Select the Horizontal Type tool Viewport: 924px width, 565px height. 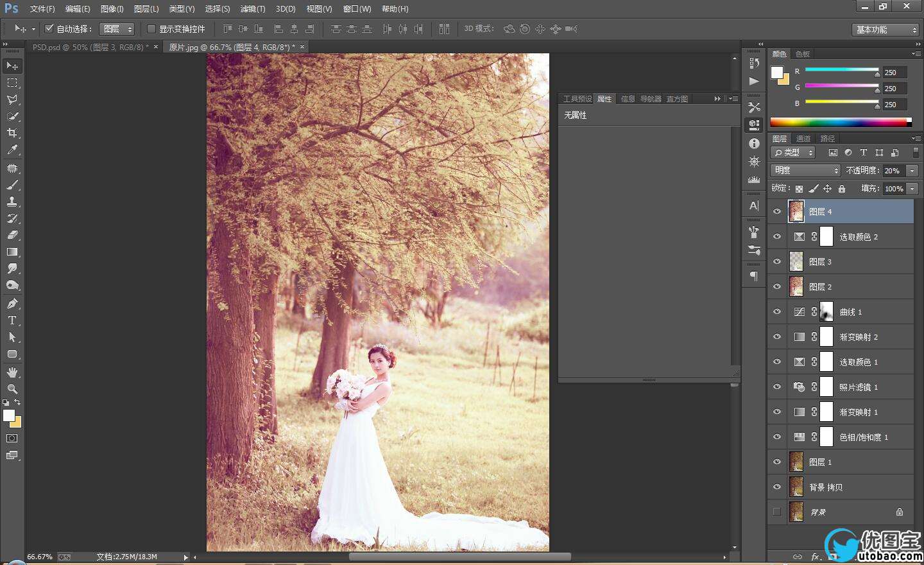pos(12,320)
